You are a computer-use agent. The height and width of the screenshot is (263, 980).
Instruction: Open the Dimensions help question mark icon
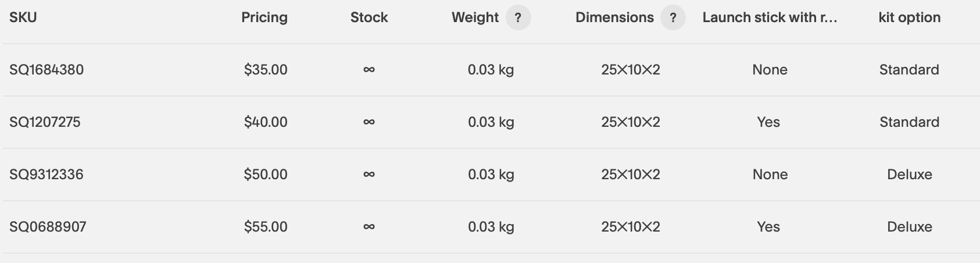point(673,17)
